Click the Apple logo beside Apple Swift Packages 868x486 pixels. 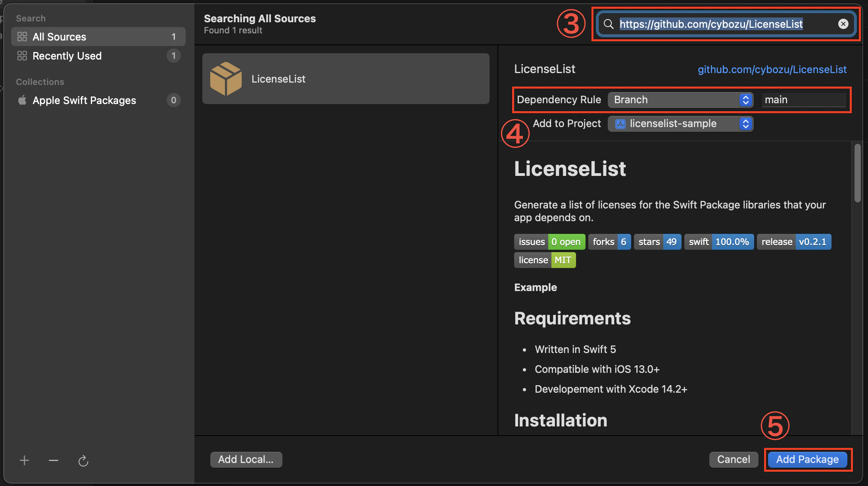pyautogui.click(x=22, y=100)
